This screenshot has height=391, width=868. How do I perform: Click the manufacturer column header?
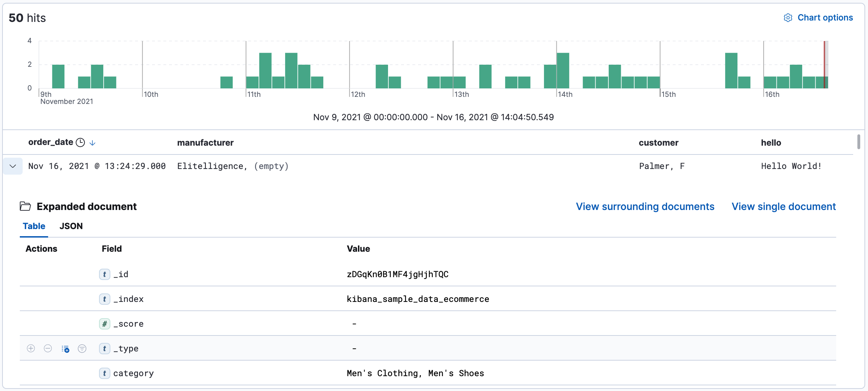[205, 143]
